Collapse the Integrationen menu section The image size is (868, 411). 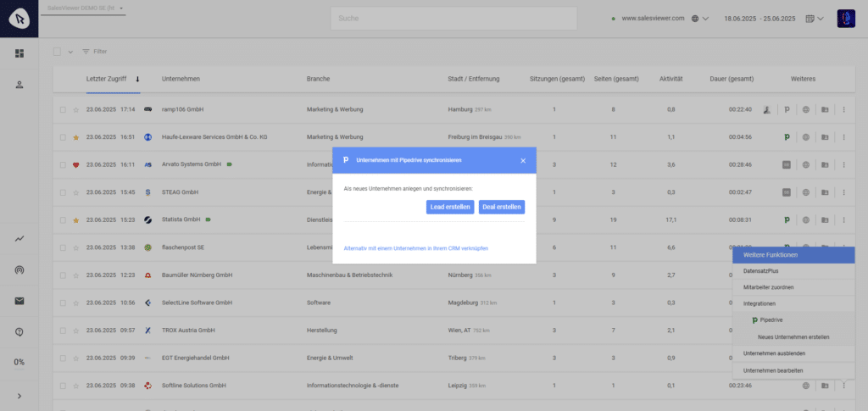pos(793,303)
